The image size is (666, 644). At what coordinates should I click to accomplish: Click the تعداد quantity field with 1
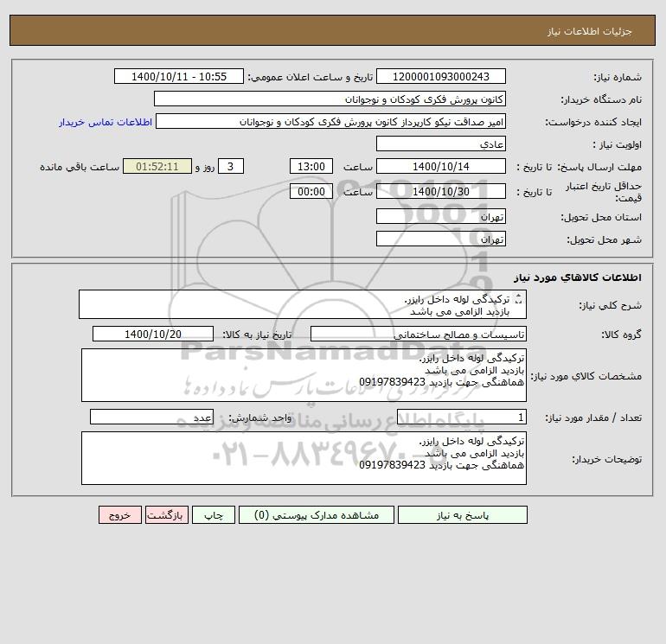pyautogui.click(x=462, y=417)
